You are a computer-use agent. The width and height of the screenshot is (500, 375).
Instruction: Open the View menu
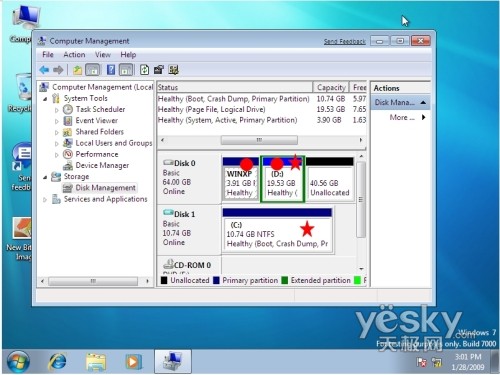point(102,54)
